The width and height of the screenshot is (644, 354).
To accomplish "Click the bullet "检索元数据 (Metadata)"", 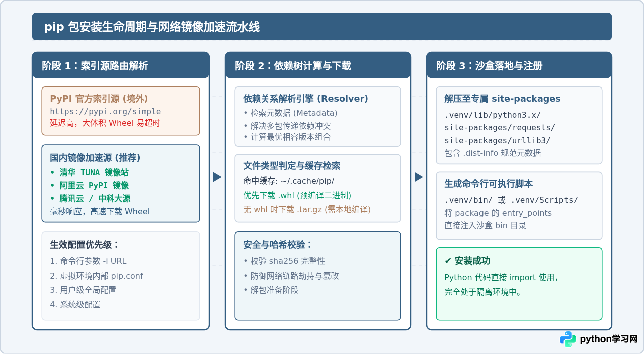I will 290,113.
